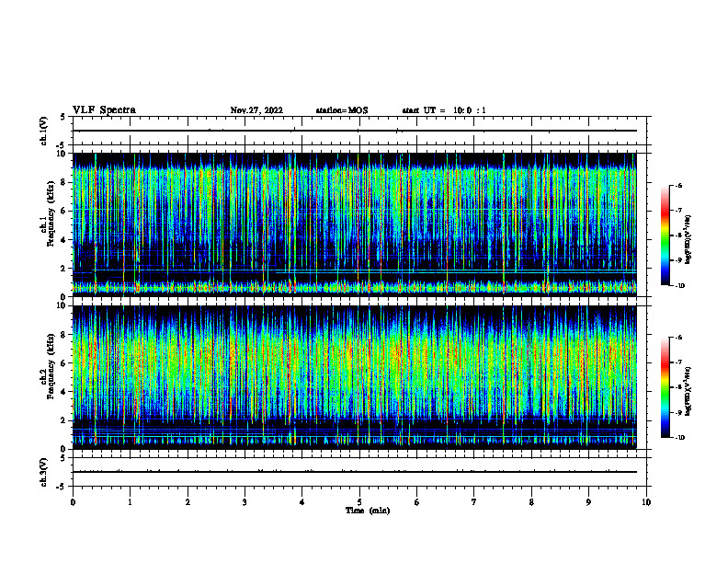Viewport: 728px width, 563px height.
Task: Select the "start UT = 10:0 :1" header text
Action: (x=444, y=110)
